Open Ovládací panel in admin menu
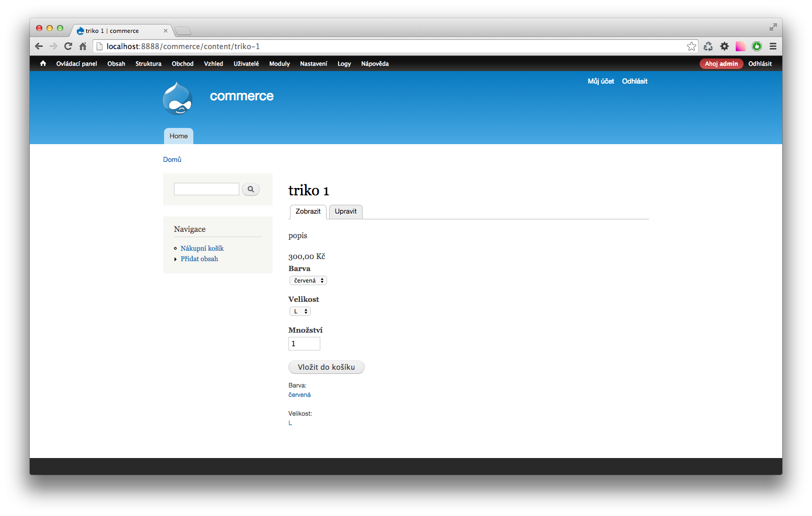This screenshot has height=516, width=812. pos(77,64)
